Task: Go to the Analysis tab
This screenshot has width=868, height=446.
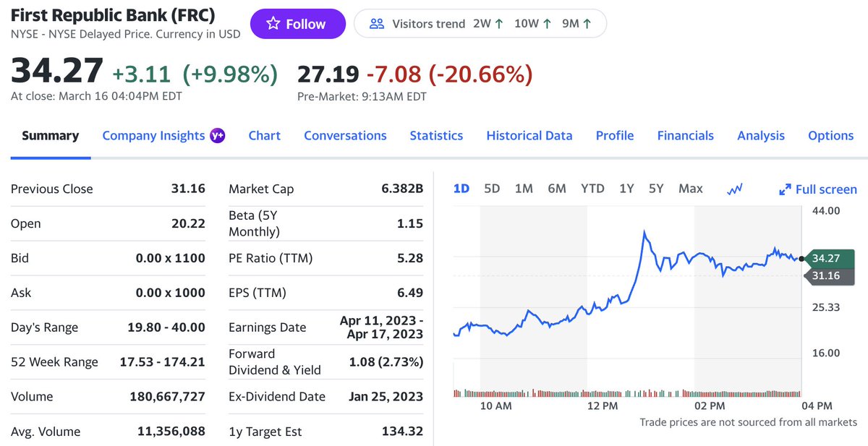Action: 761,136
